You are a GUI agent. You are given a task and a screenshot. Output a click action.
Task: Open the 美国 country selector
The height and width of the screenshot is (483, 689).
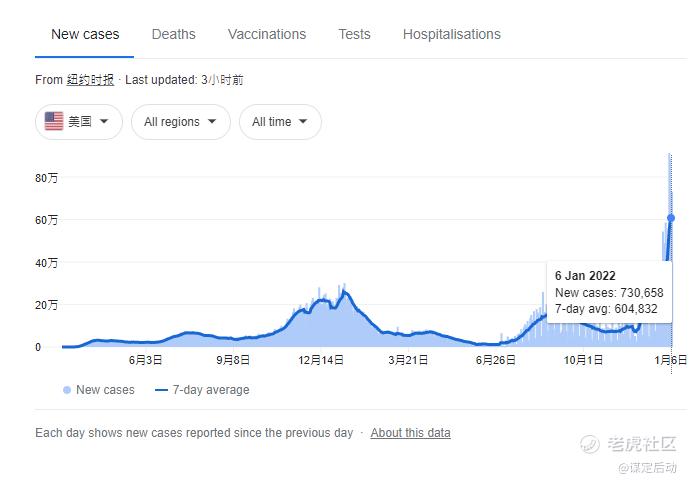tap(79, 122)
